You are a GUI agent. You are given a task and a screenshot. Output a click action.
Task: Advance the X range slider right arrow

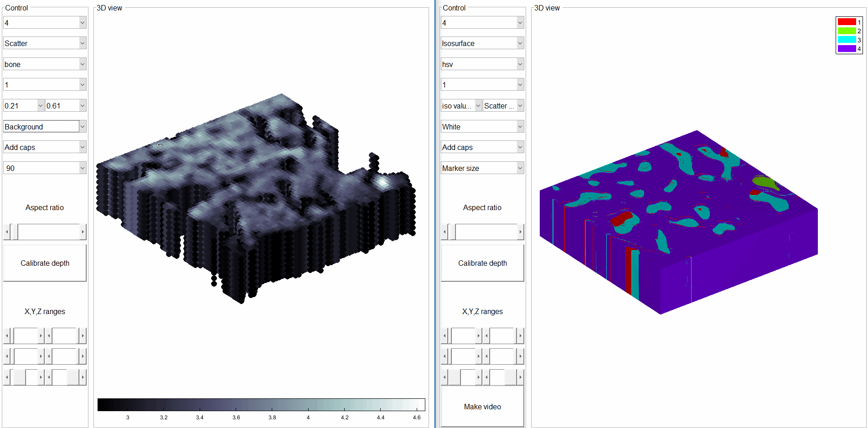point(41,335)
